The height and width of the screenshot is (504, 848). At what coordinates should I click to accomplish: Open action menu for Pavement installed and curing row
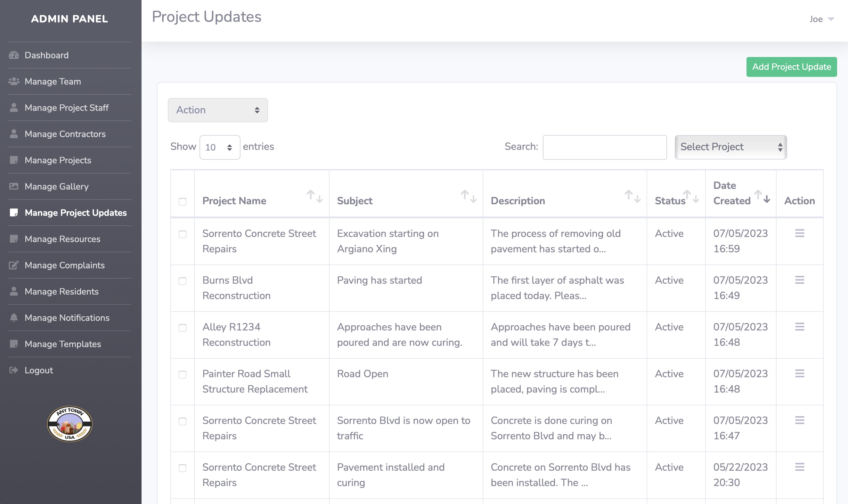click(x=799, y=467)
